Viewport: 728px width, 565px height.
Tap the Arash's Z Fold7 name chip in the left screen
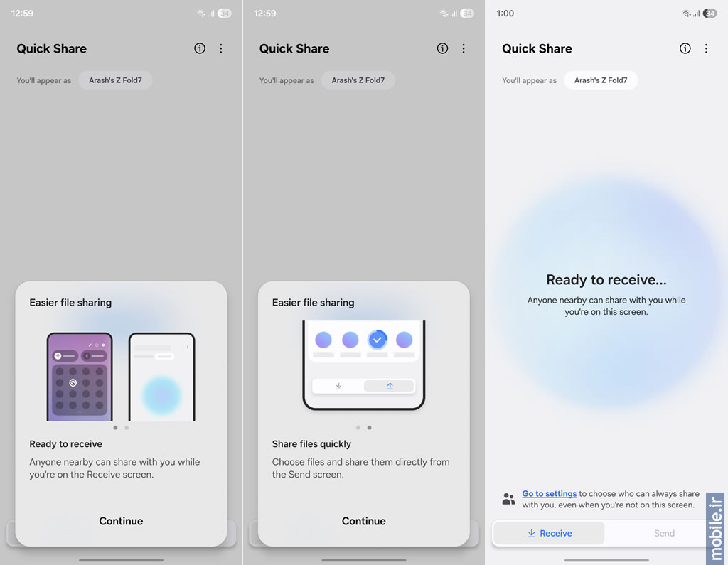(115, 80)
